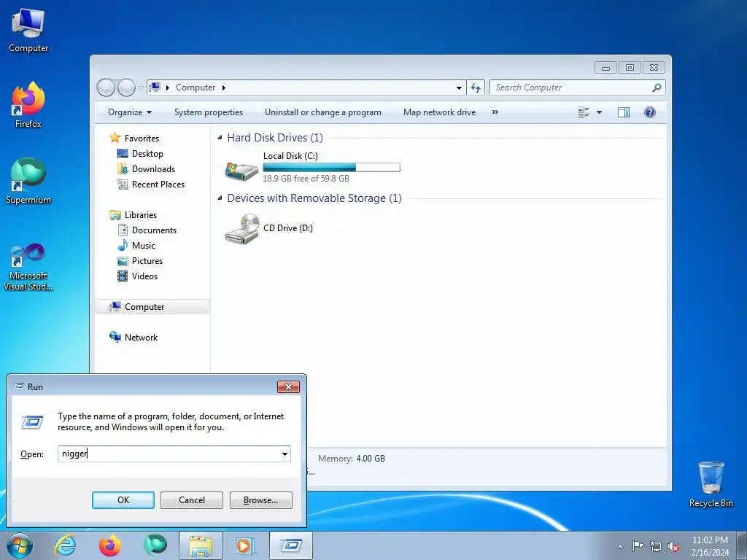747x560 pixels.
Task: Launch Firefox from the taskbar
Action: [109, 545]
